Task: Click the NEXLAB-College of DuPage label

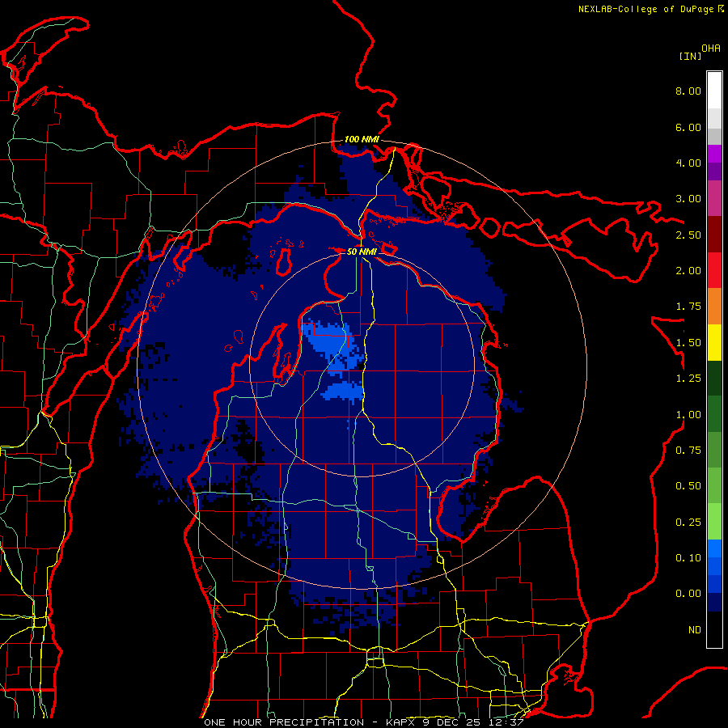Action: coord(650,9)
